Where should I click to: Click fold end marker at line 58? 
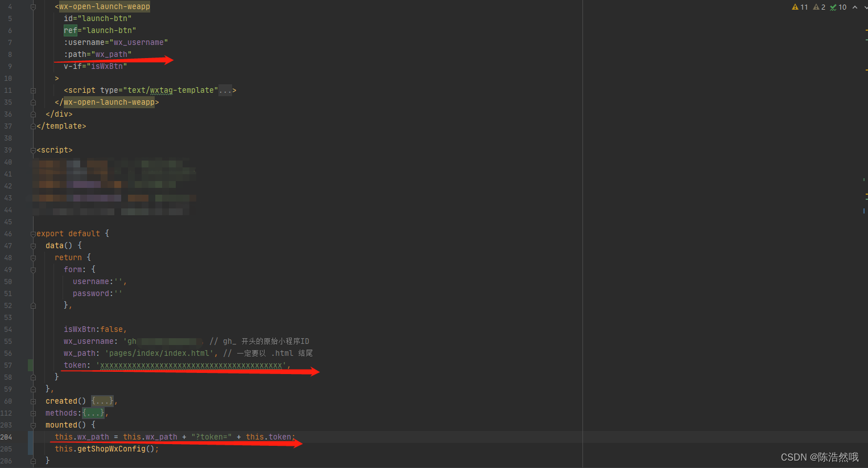[x=33, y=377]
